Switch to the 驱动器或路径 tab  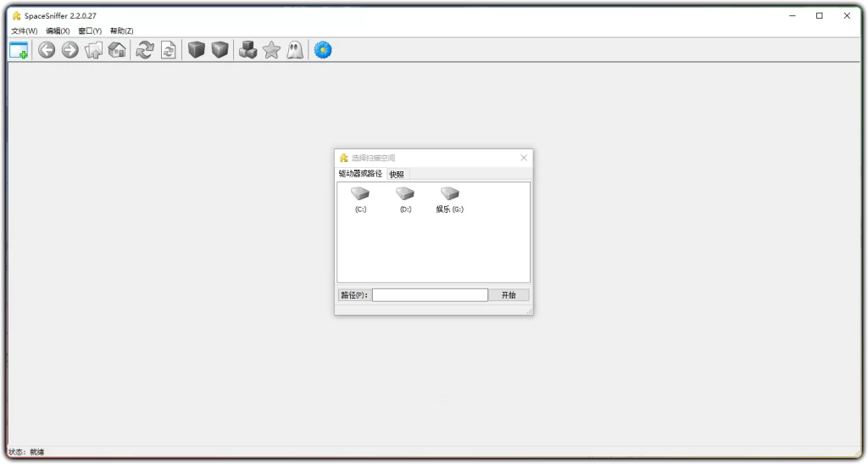click(x=360, y=174)
